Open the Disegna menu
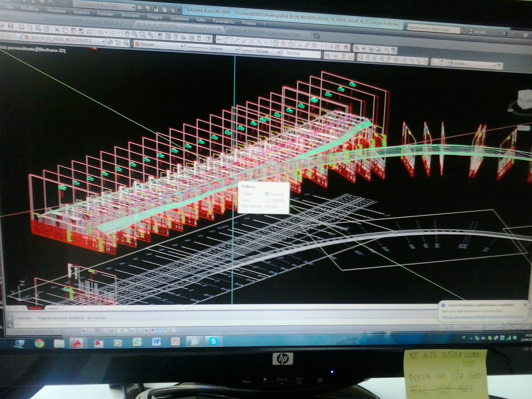 point(154,17)
